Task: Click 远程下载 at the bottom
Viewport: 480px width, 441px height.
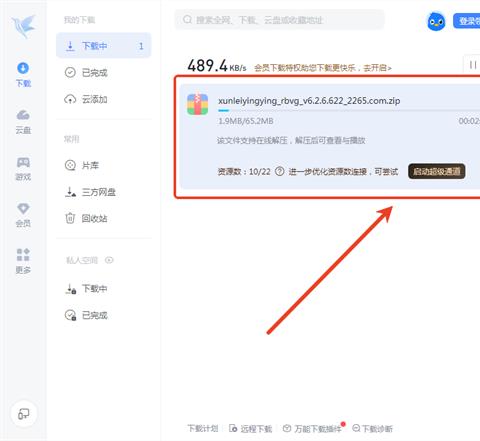Action: point(251,428)
